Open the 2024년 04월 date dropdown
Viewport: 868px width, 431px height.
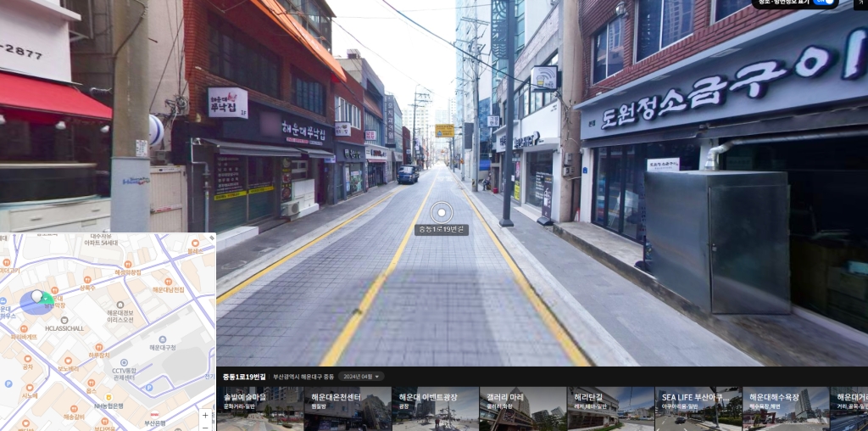coord(361,377)
